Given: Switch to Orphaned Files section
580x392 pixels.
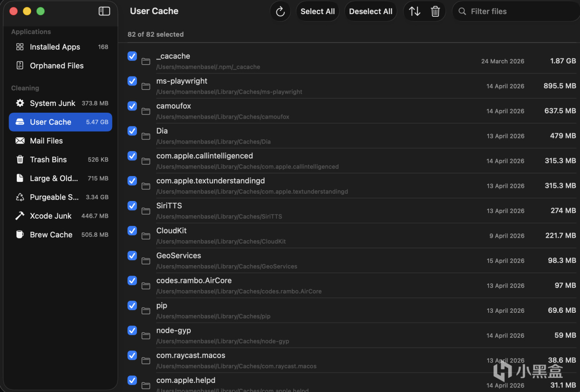Looking at the screenshot, I should [57, 66].
